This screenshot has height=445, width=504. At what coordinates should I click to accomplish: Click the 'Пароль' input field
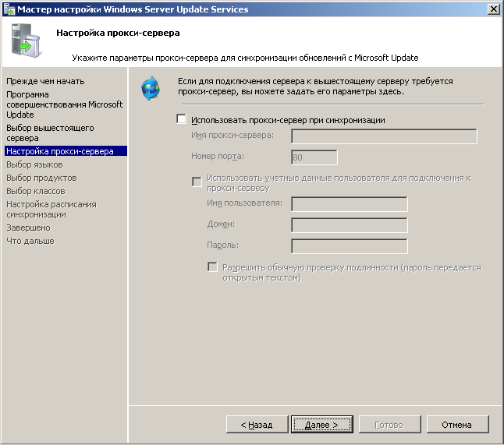pos(350,246)
